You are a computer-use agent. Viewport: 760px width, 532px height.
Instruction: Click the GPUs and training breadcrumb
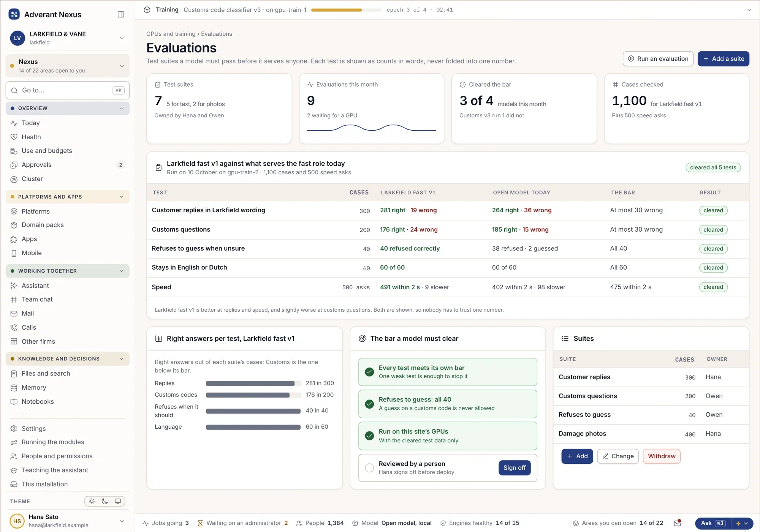pos(171,34)
